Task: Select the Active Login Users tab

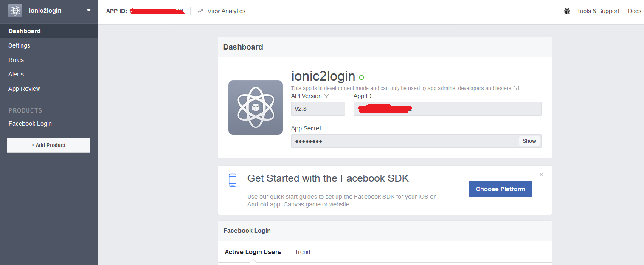Action: tap(253, 252)
